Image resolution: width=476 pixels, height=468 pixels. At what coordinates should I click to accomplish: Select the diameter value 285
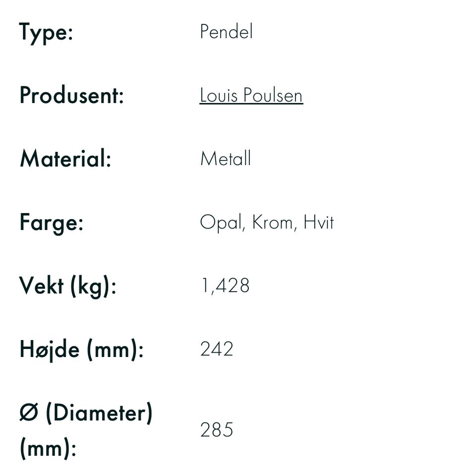coord(217,429)
